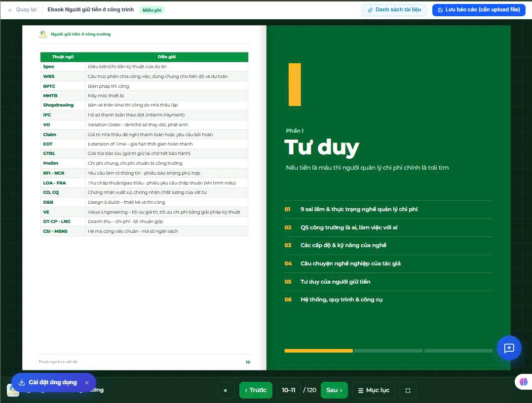Click the logo in the left page header

pyautogui.click(x=43, y=34)
